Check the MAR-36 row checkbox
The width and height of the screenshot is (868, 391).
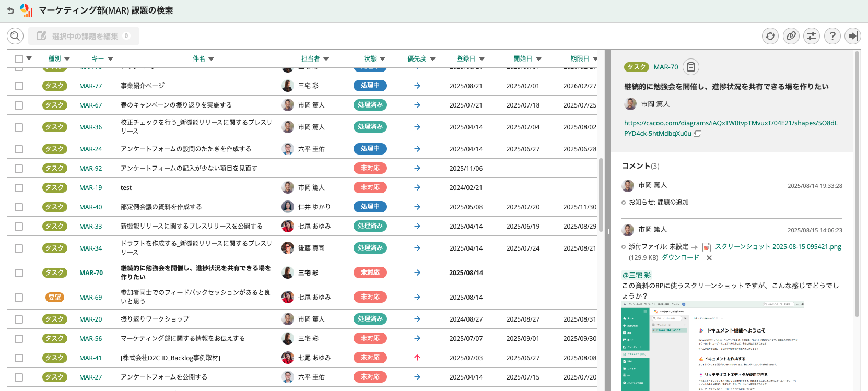pyautogui.click(x=19, y=127)
